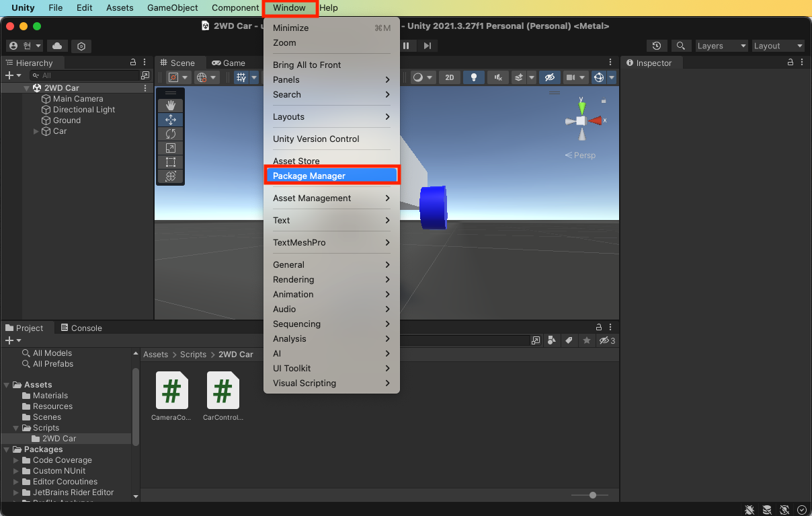Open the GameObject menu
This screenshot has height=516, width=812.
coord(173,8)
